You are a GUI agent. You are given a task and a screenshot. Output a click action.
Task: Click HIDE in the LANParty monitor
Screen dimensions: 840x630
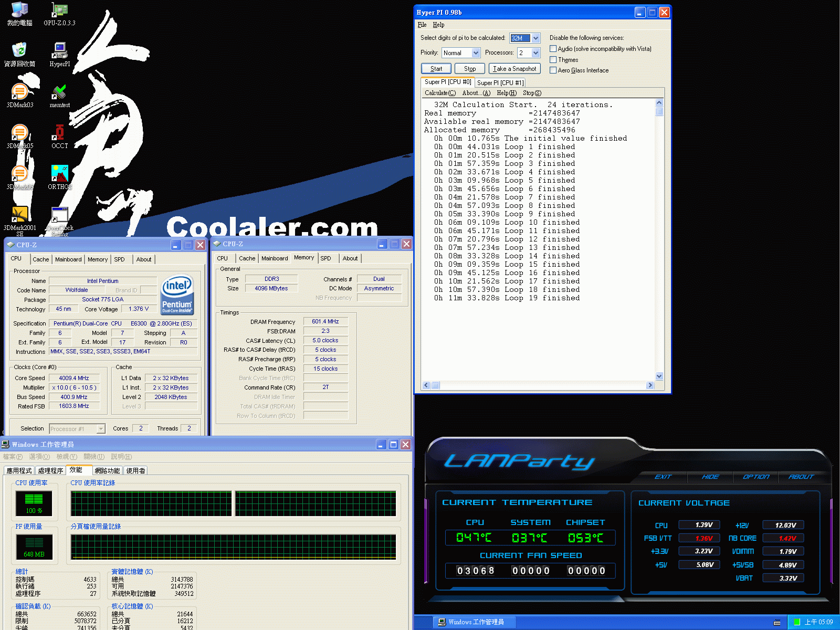[710, 477]
